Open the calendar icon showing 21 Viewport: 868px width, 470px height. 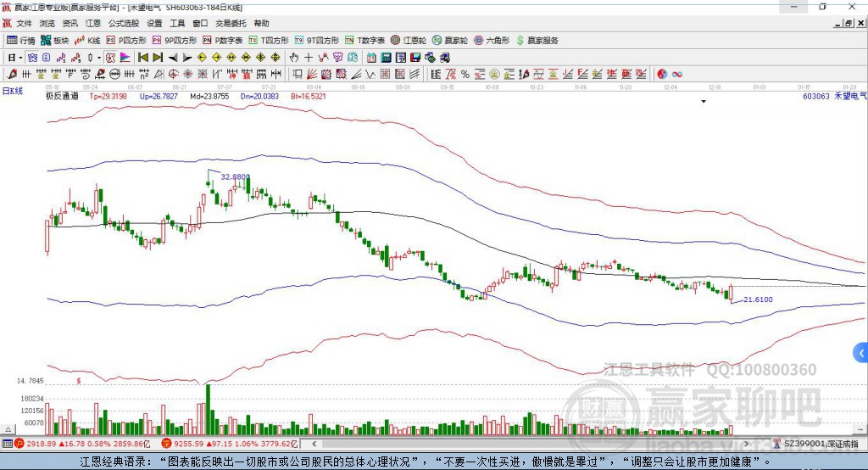coord(371,58)
